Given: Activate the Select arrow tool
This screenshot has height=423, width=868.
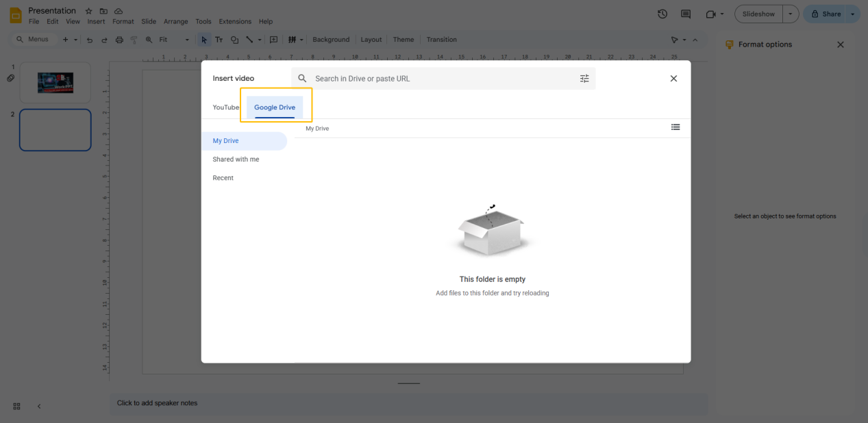Looking at the screenshot, I should pyautogui.click(x=203, y=39).
